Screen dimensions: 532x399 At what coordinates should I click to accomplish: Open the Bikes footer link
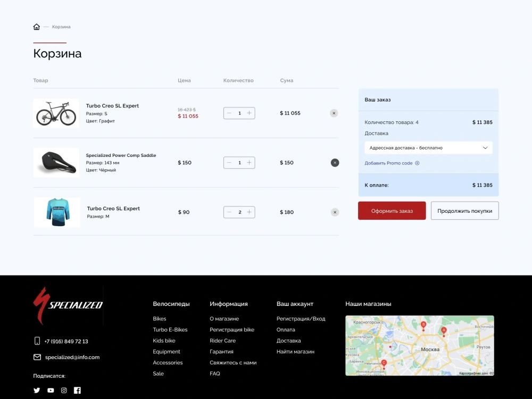tap(160, 319)
